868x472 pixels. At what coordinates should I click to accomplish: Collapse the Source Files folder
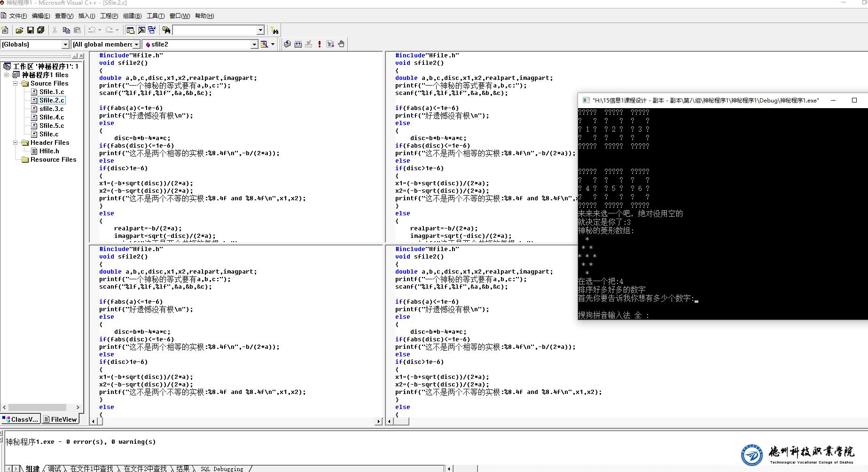click(x=16, y=83)
